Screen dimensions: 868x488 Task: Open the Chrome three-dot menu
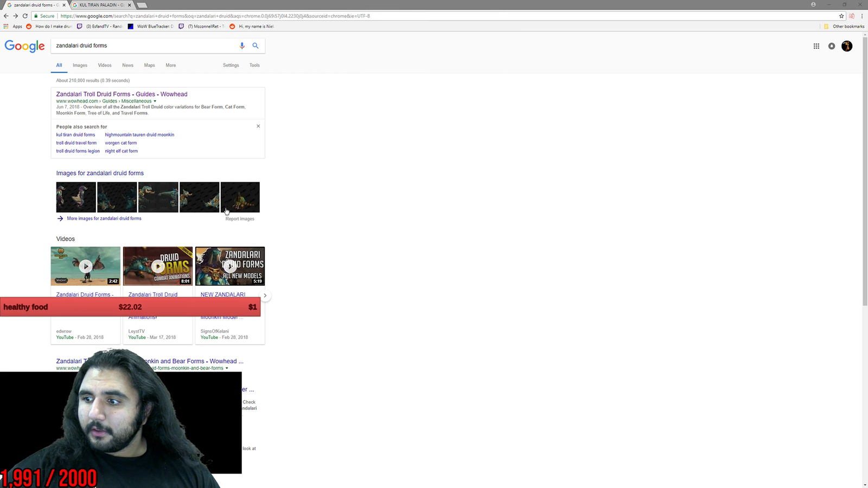coord(862,16)
